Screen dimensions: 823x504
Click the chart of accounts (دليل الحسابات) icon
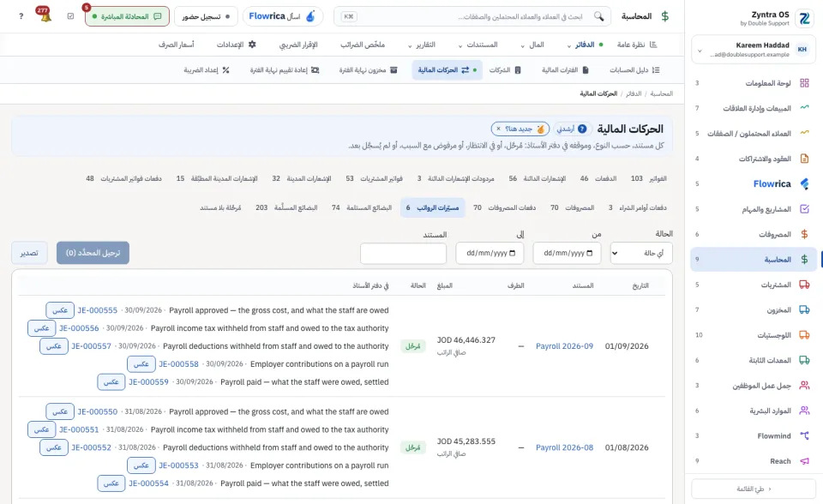point(655,69)
